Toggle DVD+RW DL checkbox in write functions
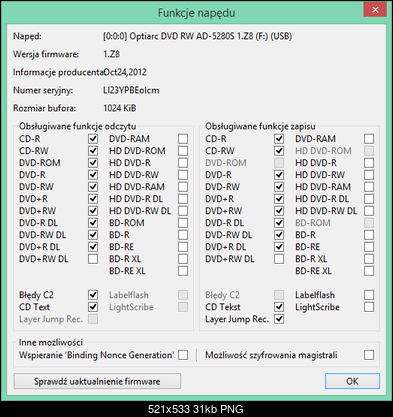This screenshot has height=417, width=393. (279, 259)
